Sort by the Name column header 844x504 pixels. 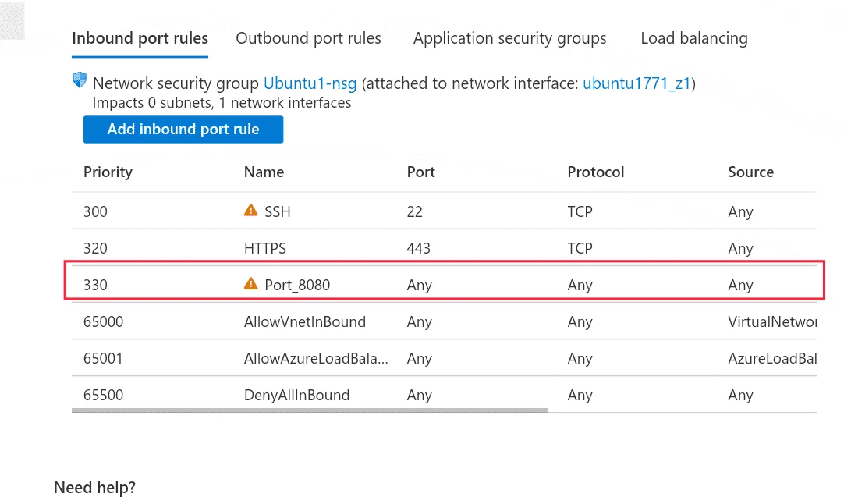(x=264, y=172)
